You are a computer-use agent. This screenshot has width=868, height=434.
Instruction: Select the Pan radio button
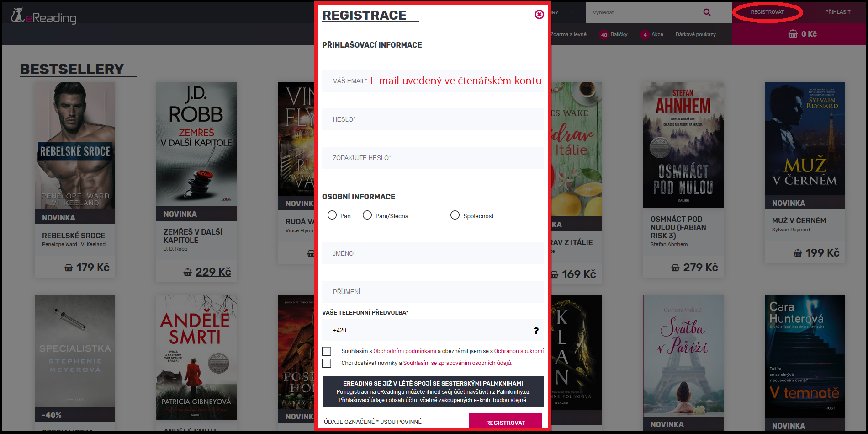[x=332, y=215]
